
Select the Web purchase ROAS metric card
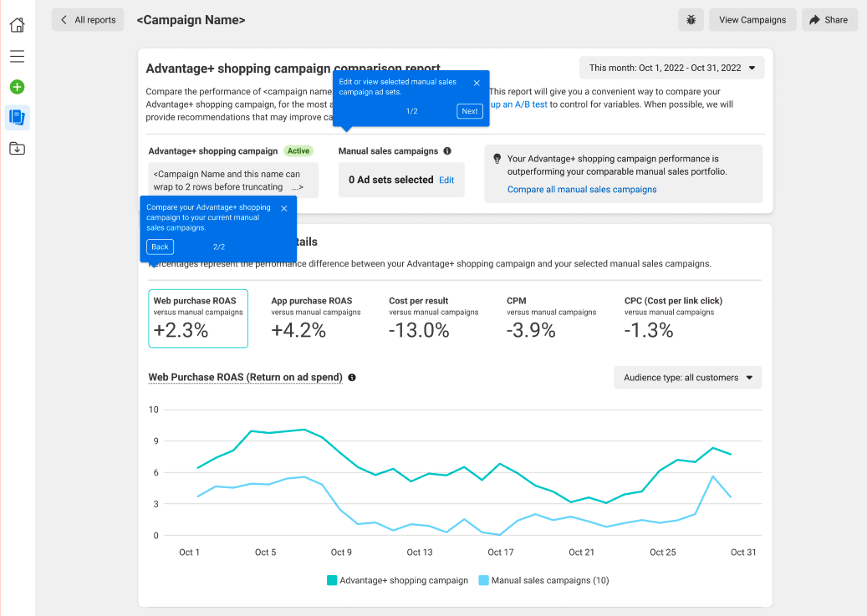tap(198, 318)
